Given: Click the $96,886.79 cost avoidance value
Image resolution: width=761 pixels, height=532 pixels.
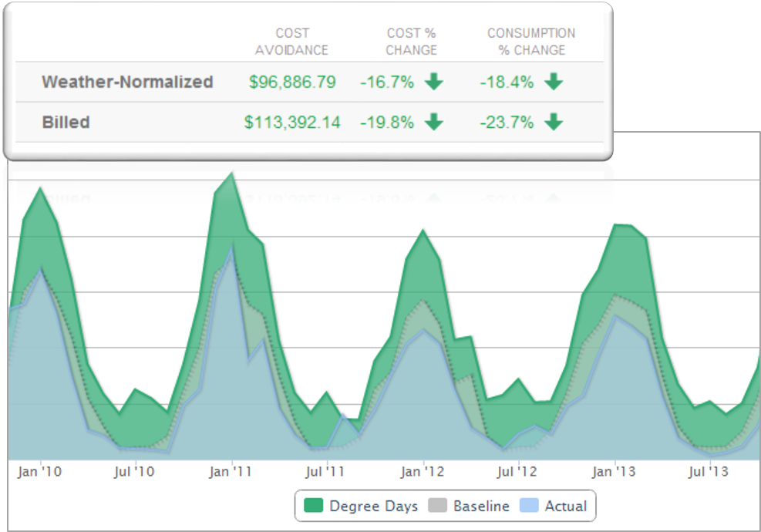Looking at the screenshot, I should tap(292, 82).
